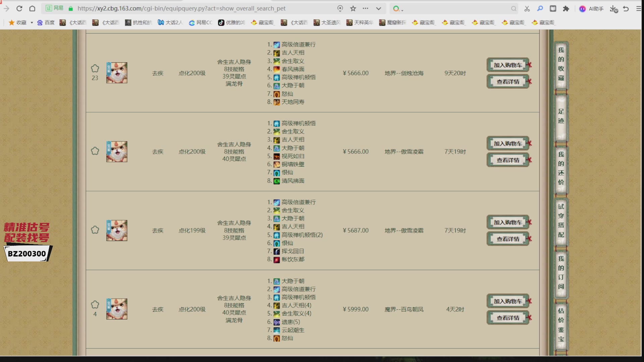The image size is (644, 362).
Task: Open the browser extensions puzzle icon
Action: (x=566, y=8)
